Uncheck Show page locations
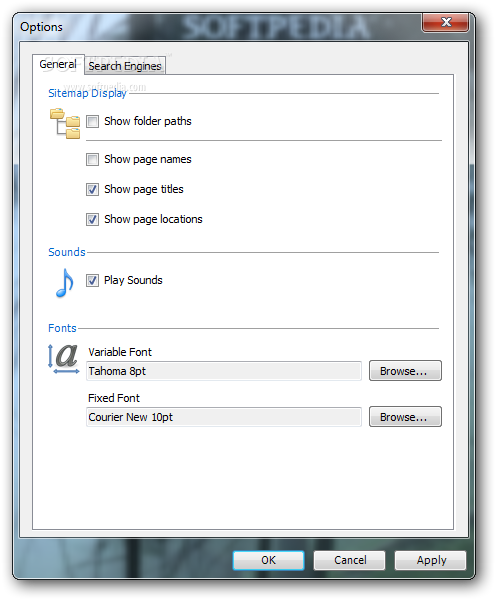 92,219
